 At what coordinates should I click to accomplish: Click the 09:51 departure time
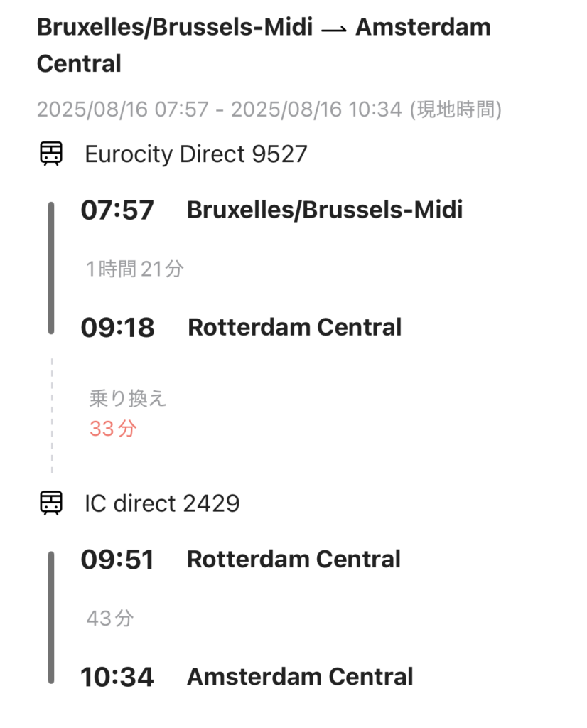[117, 560]
